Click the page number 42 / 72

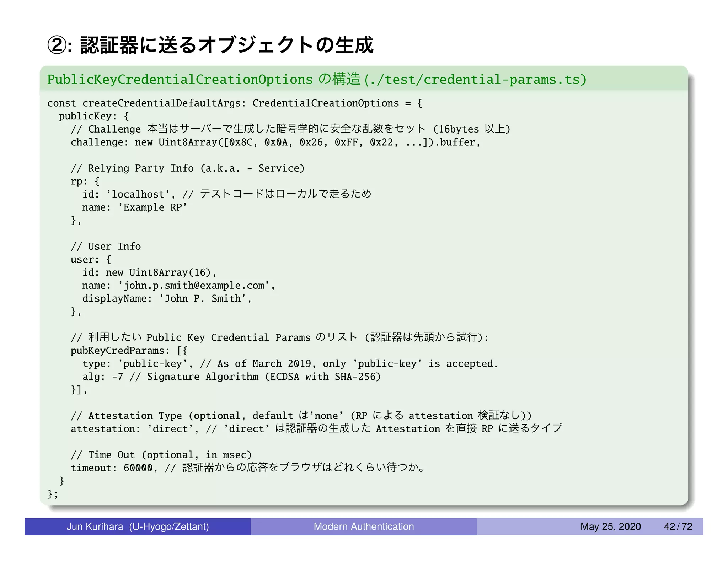tap(678, 526)
